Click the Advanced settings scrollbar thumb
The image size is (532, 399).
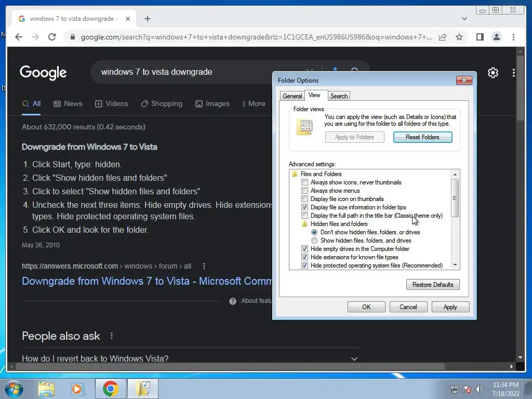pyautogui.click(x=455, y=198)
